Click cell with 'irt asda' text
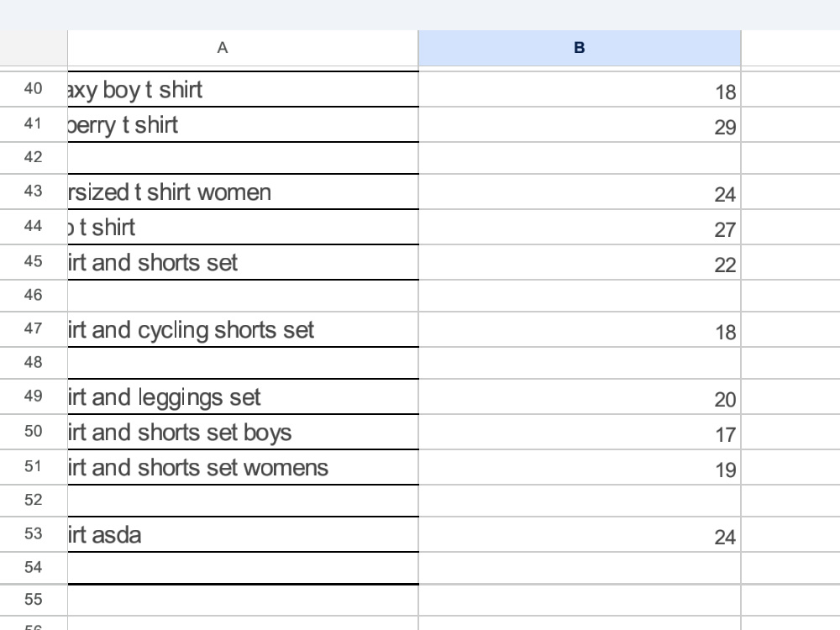This screenshot has width=840, height=630. click(x=243, y=534)
